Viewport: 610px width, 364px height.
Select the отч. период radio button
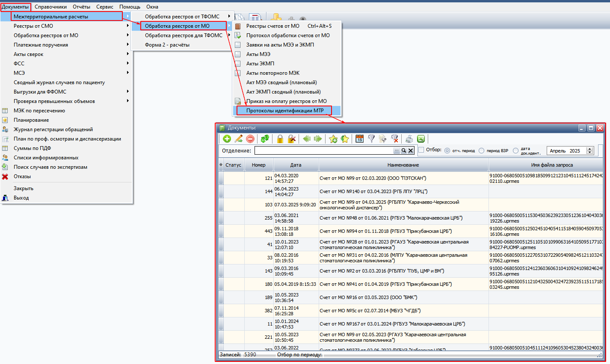447,151
